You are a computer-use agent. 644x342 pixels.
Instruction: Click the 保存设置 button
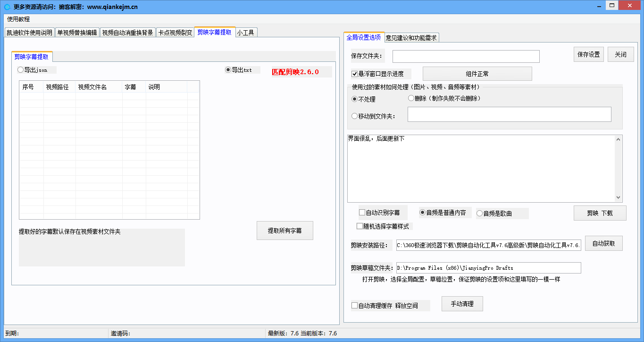tap(588, 54)
